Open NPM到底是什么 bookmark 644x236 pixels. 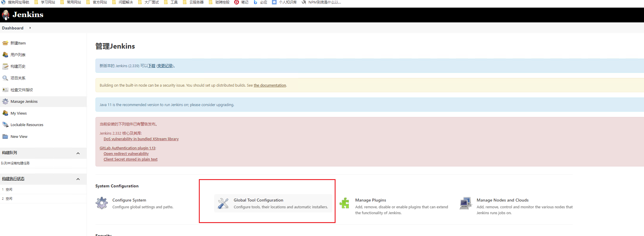(321, 2)
